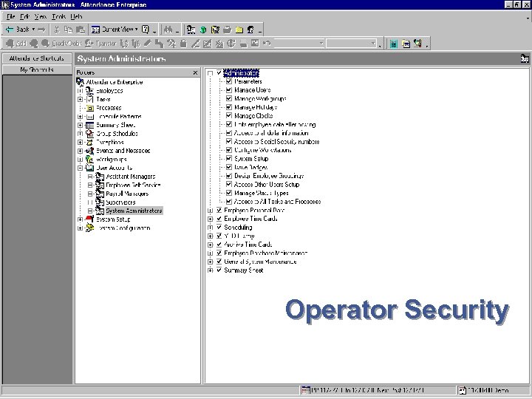The height and width of the screenshot is (399, 532).
Task: Expand the Employees folder node
Action: tap(80, 91)
